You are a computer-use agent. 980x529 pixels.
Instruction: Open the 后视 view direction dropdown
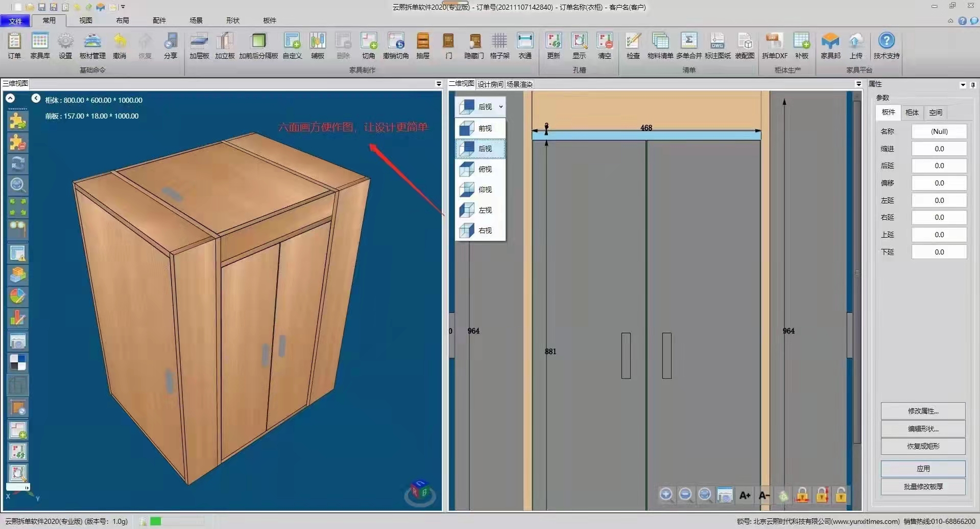click(500, 107)
